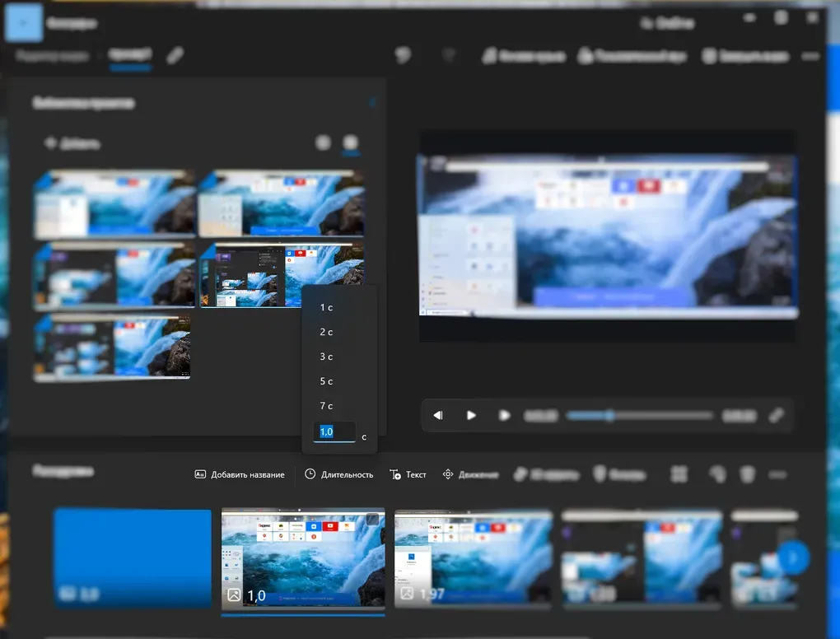Open the overflow menu at the toolbar's right end
Image resolution: width=840 pixels, height=639 pixels.
coord(777,474)
